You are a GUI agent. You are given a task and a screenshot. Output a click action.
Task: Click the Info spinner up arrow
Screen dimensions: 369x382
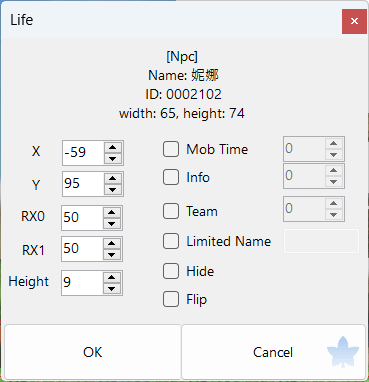tap(334, 170)
